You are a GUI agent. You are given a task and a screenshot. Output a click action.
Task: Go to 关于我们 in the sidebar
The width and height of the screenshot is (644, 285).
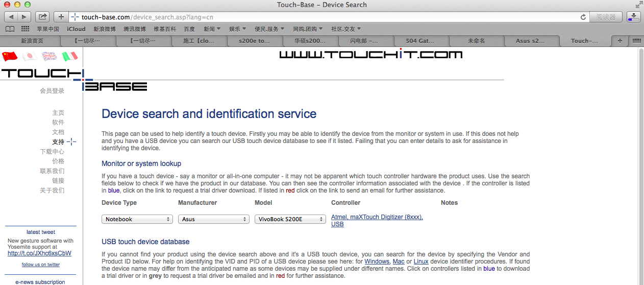point(52,191)
